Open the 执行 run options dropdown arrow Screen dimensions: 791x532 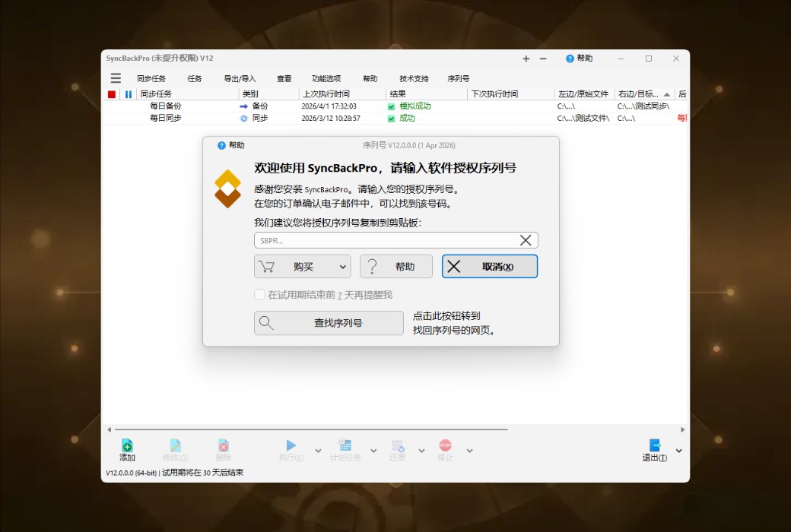[317, 451]
